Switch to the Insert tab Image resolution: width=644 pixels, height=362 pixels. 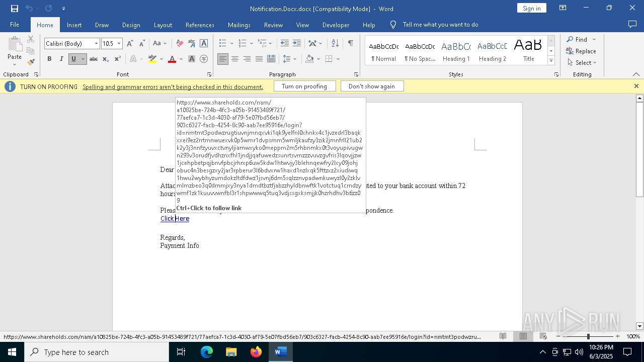point(74,25)
